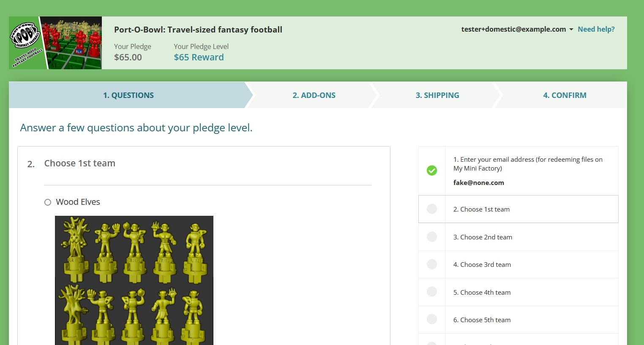Open the account email dropdown arrow

[x=571, y=30]
